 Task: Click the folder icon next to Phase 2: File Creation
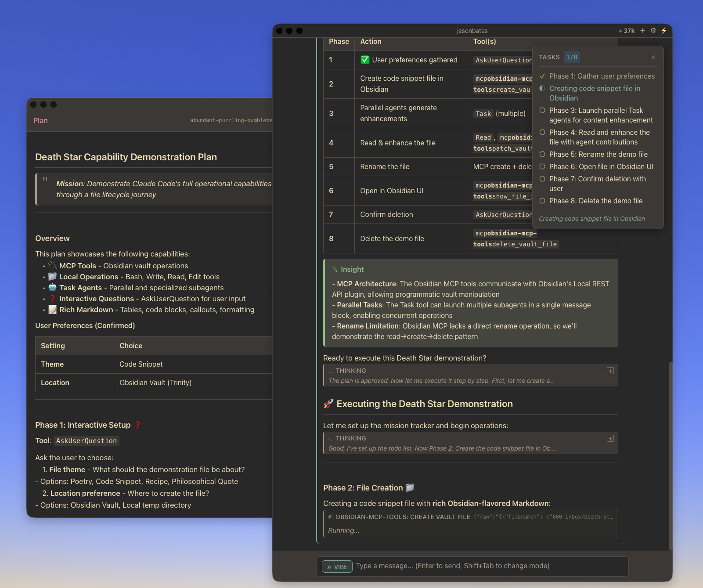(408, 487)
